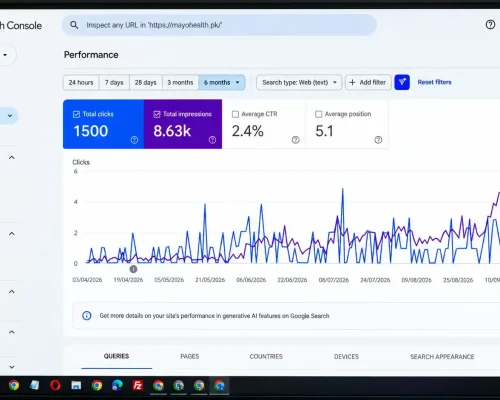Select the 28 days range
This screenshot has width=500, height=400.
(146, 82)
